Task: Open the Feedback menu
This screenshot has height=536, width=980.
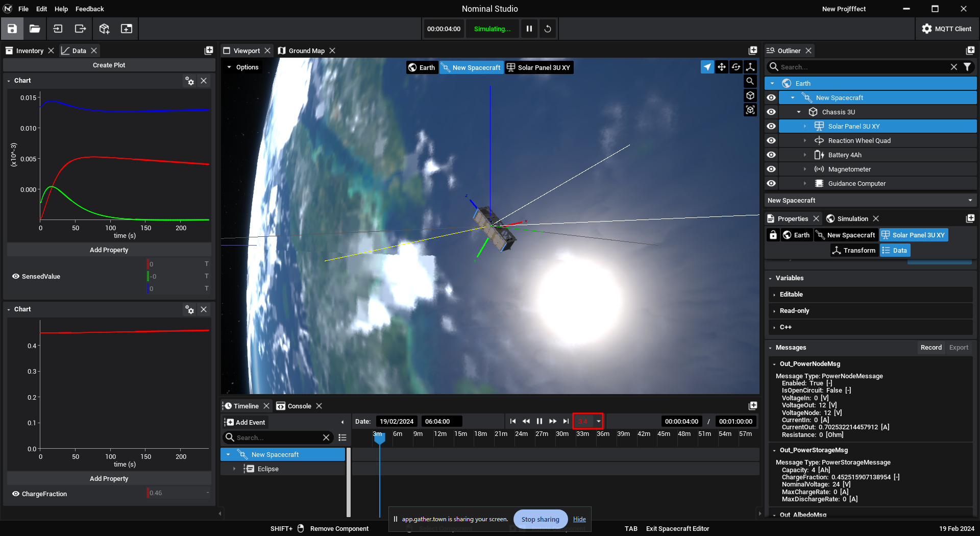Action: click(x=90, y=9)
